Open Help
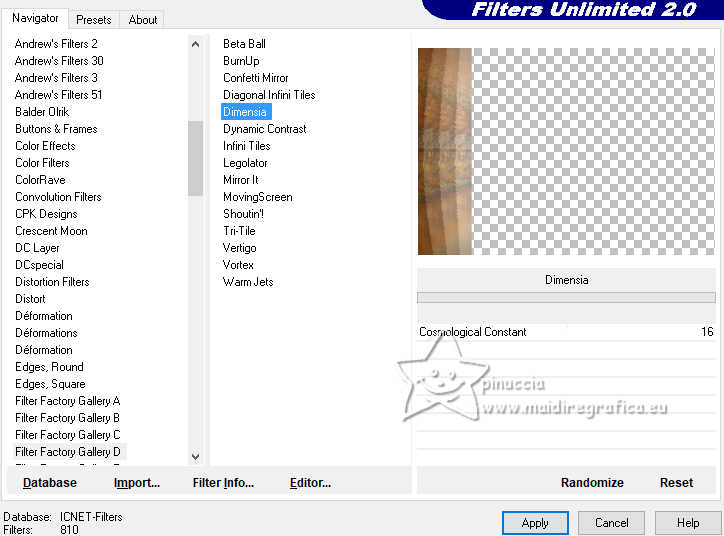724x536 pixels. pyautogui.click(x=688, y=523)
